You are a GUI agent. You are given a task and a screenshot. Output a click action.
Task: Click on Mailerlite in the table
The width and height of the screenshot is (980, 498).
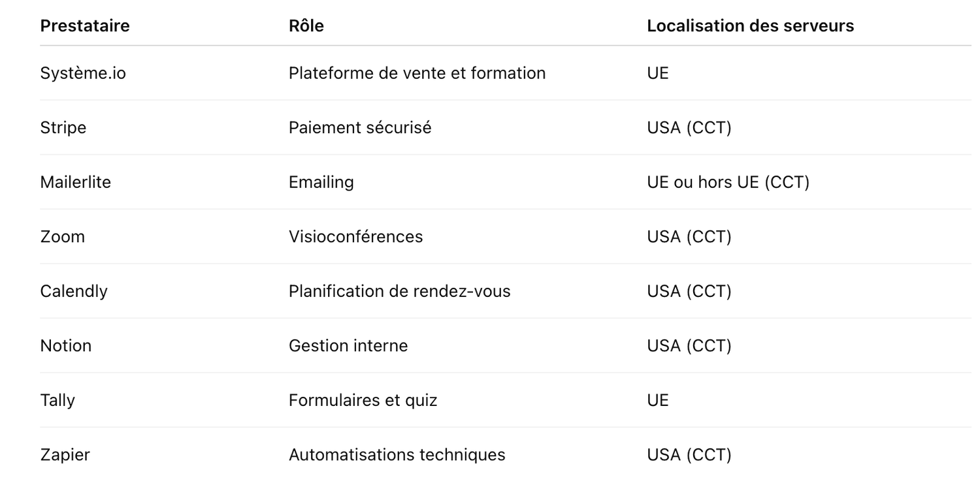tap(76, 182)
